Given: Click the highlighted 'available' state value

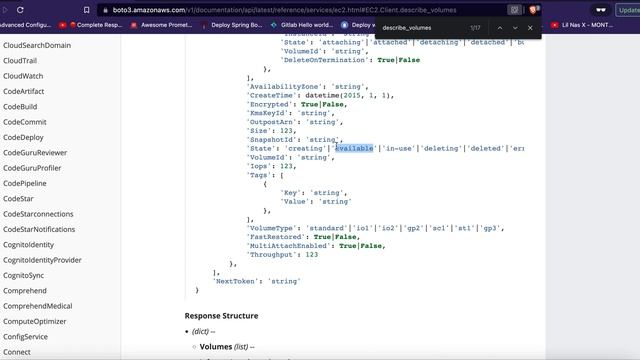Looking at the screenshot, I should click(354, 149).
